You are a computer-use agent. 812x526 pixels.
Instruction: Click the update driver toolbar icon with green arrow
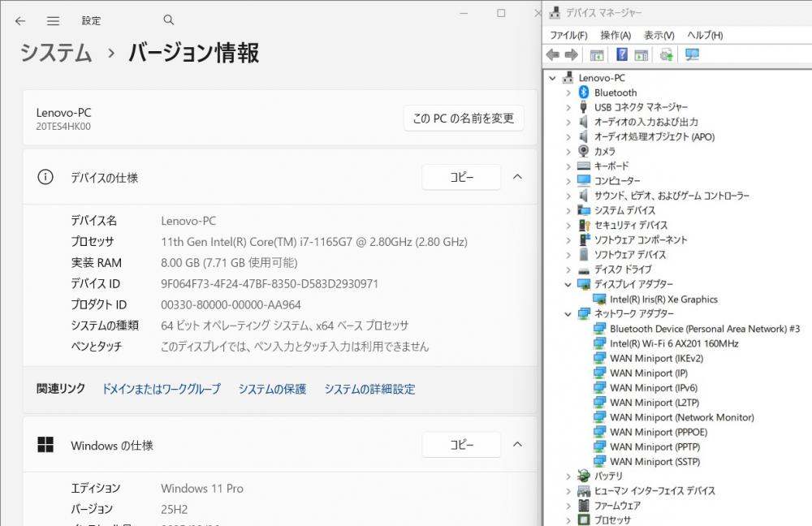(667, 54)
